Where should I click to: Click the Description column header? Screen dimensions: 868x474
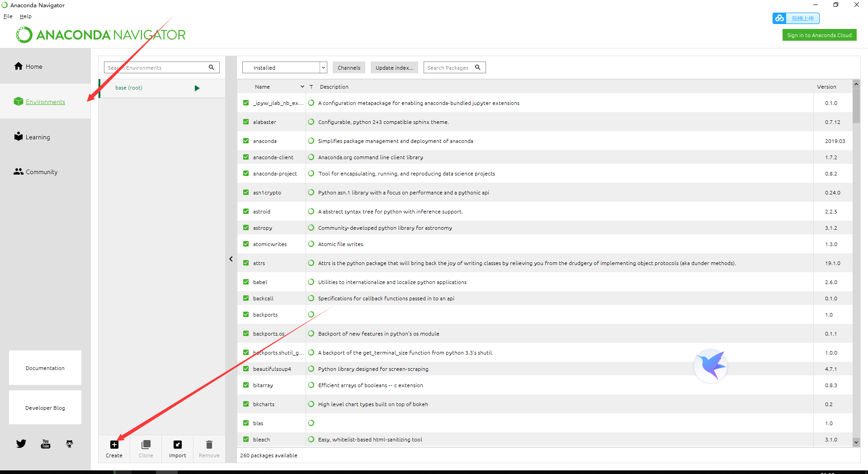point(334,87)
